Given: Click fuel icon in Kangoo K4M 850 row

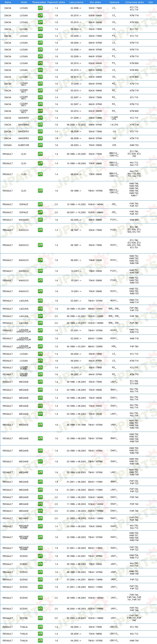Looking at the screenshot, I should click(x=40, y=220).
